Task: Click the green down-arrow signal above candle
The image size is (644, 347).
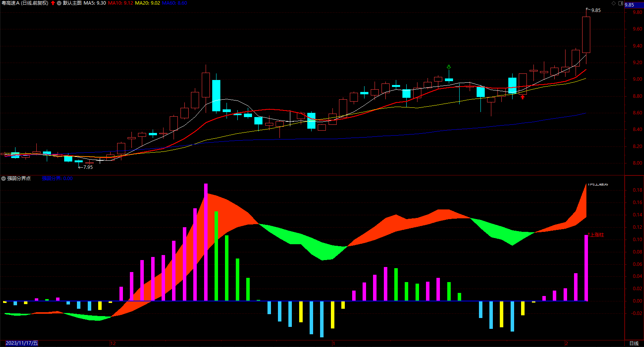Action: (x=449, y=67)
